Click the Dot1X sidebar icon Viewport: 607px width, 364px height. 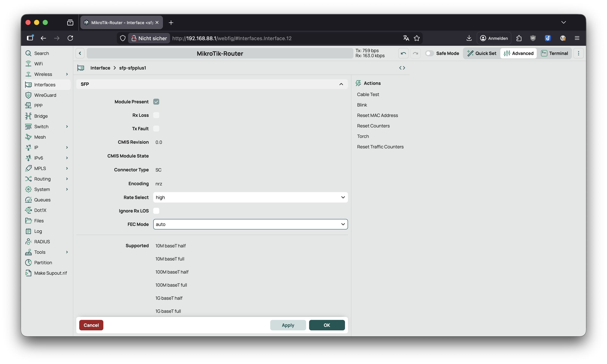pos(28,210)
